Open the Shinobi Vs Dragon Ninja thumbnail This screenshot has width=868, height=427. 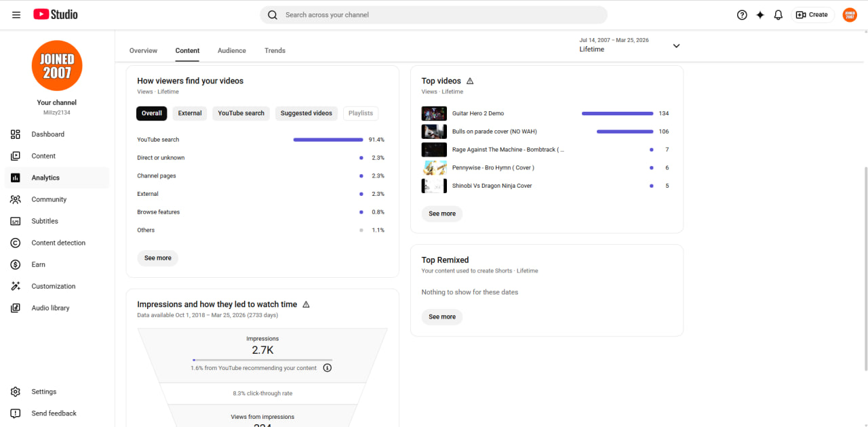434,186
